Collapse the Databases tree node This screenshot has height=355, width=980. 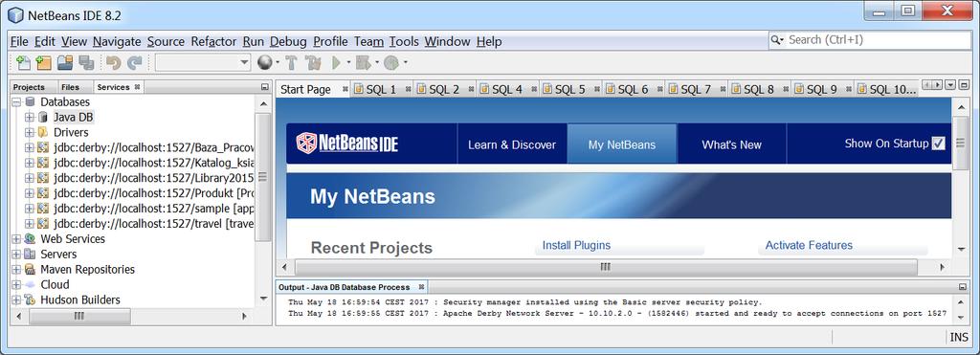[x=16, y=101]
